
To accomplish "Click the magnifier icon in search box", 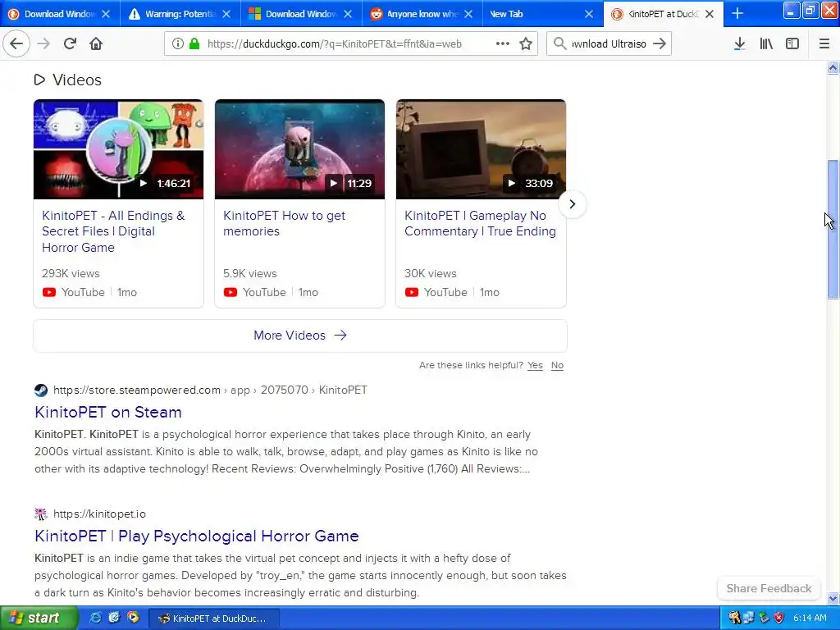I will click(x=559, y=43).
